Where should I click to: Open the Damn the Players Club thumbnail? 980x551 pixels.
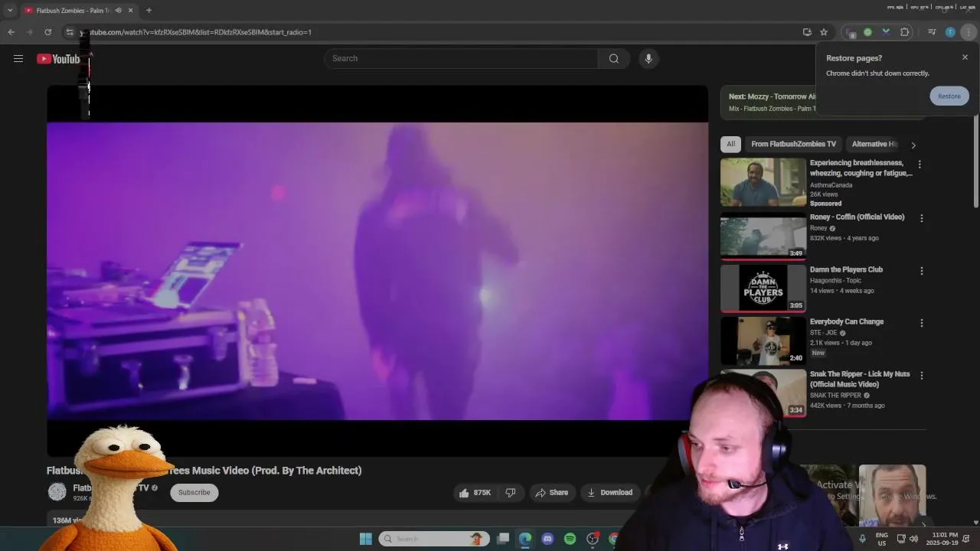763,289
